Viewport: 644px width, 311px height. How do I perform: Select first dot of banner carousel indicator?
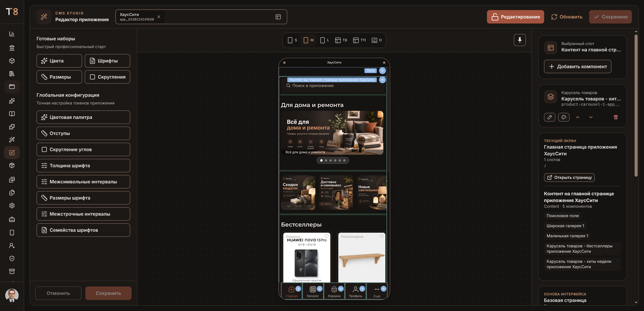pyautogui.click(x=321, y=160)
